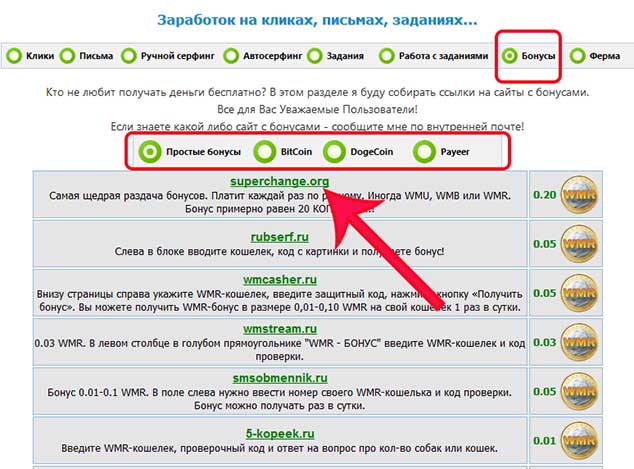Select the Задания radio option
The width and height of the screenshot is (634, 469).
[x=315, y=56]
